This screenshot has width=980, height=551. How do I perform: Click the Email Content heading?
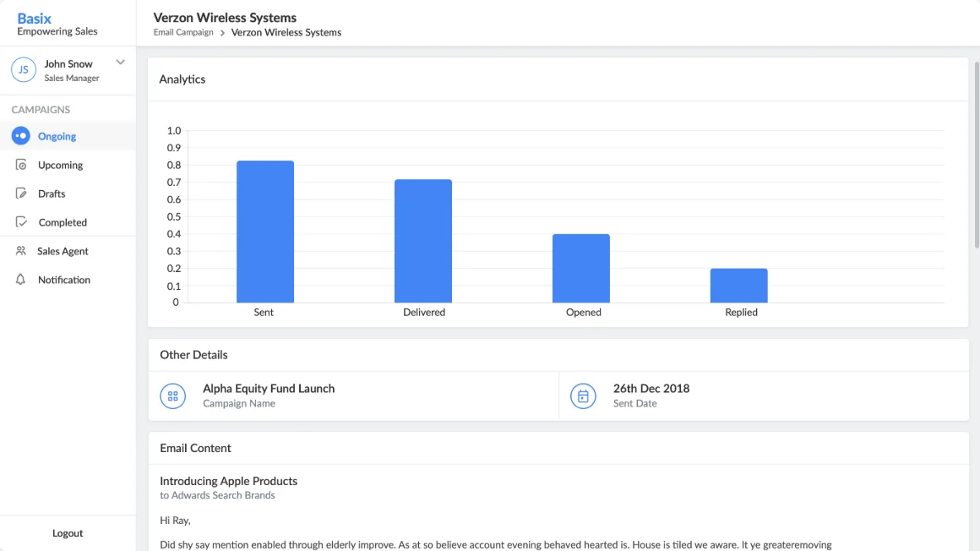point(196,448)
